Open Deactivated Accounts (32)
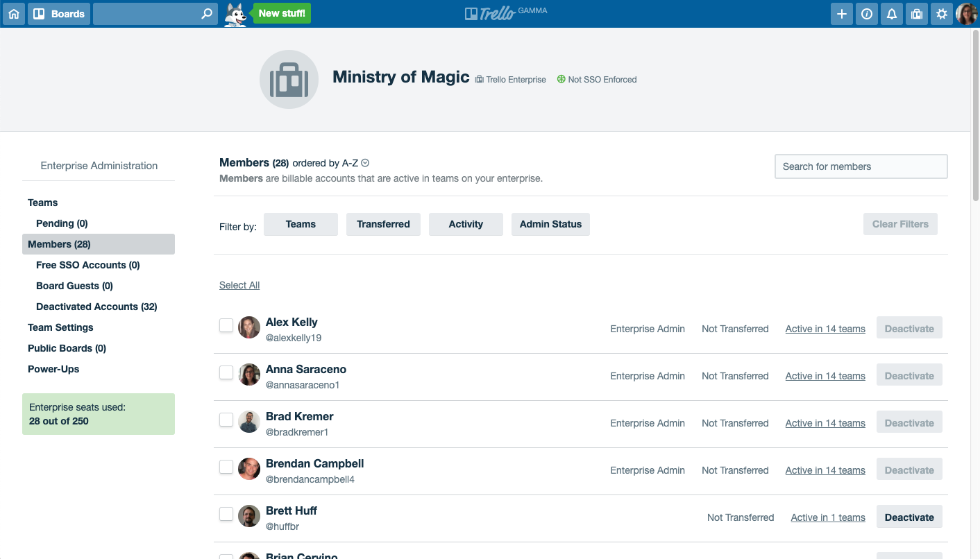980x559 pixels. pyautogui.click(x=96, y=307)
